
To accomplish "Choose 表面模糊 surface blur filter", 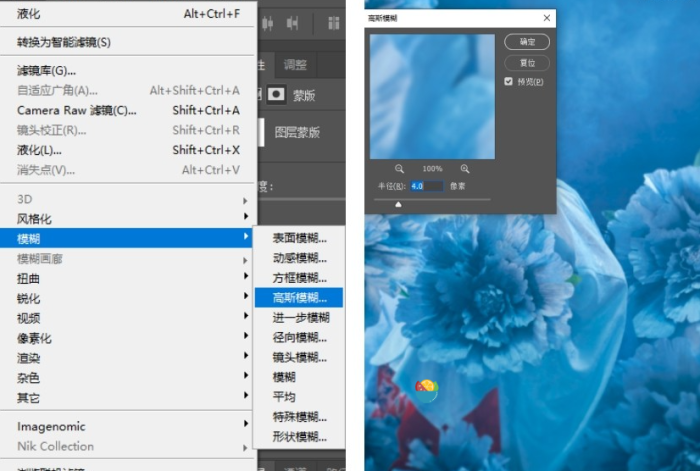I will [x=299, y=238].
